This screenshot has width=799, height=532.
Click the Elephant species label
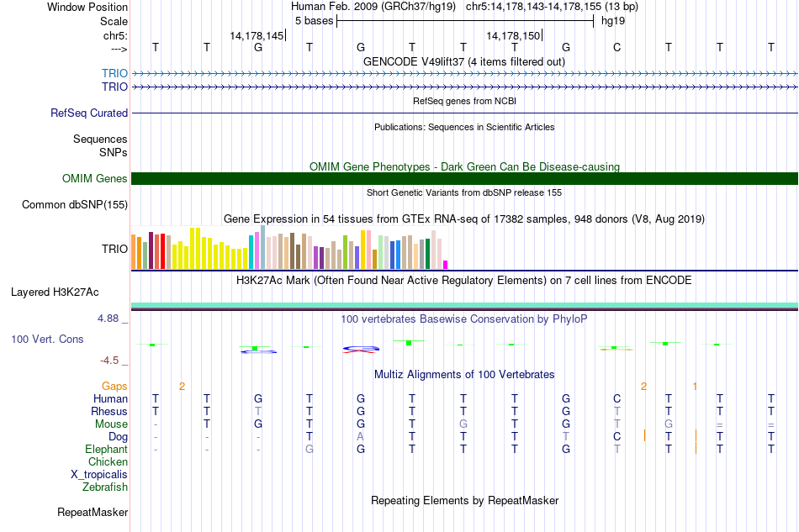point(107,450)
